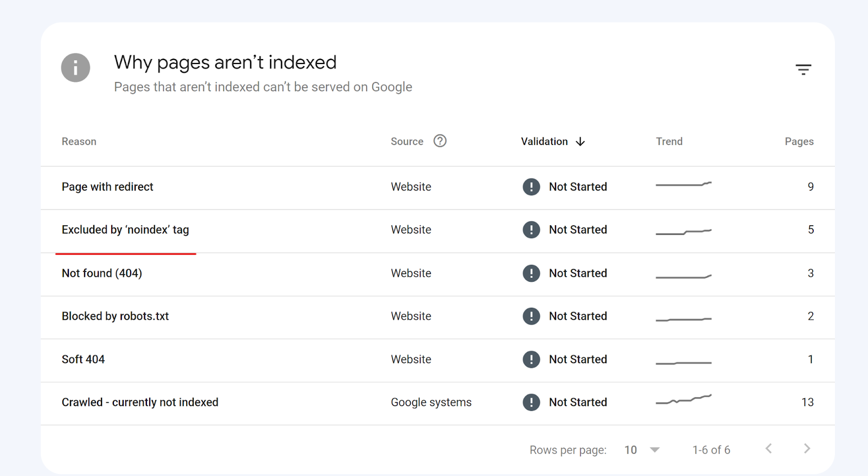Screen dimensions: 868x476
Task: Click the Reason column header
Action: [x=79, y=142]
